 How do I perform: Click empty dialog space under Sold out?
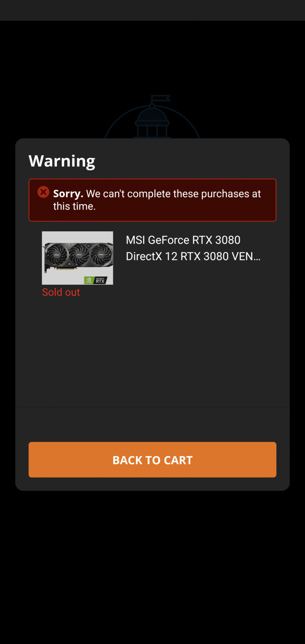point(152,351)
